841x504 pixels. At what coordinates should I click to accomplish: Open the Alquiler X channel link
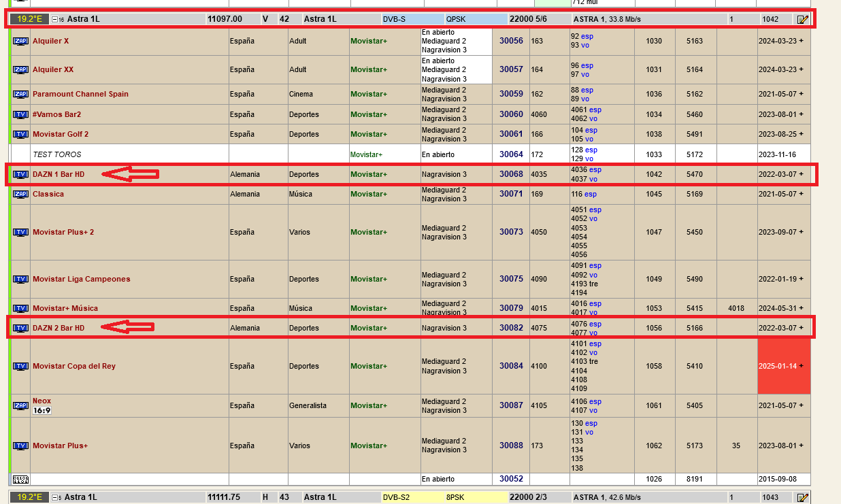[x=50, y=41]
